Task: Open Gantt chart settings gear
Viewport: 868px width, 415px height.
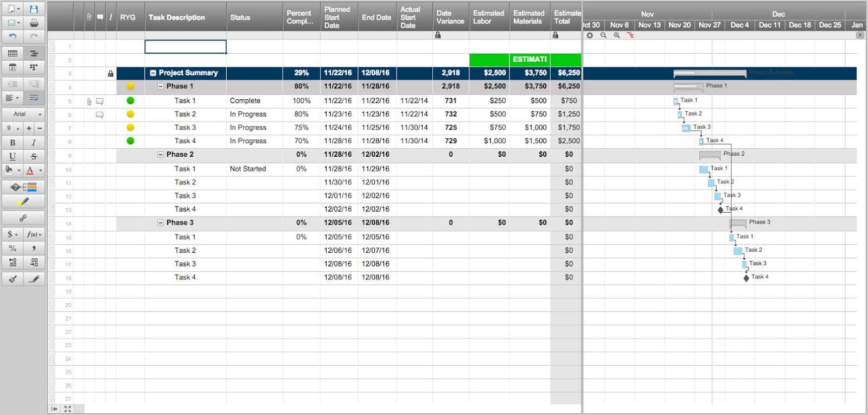Action: tap(590, 35)
